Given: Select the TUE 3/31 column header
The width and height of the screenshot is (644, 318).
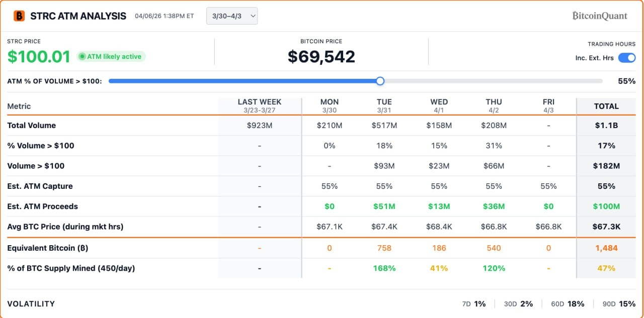Looking at the screenshot, I should 384,105.
